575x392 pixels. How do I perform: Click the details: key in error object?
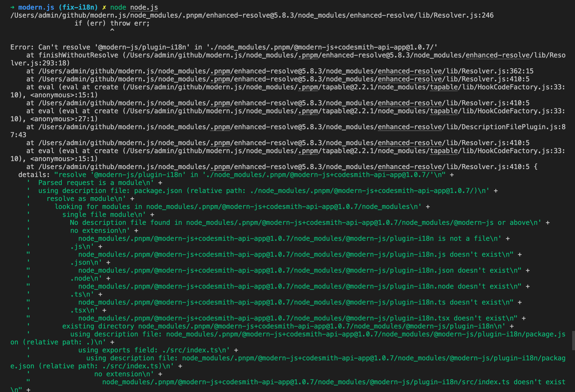[34, 175]
